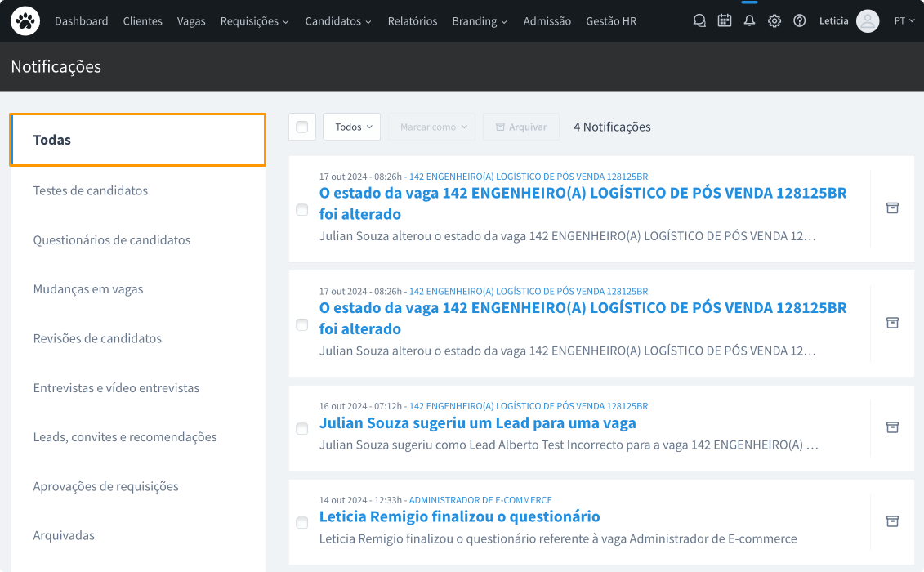Archive the Leticia Remigio questionnaire notification
The height and width of the screenshot is (572, 924).
(892, 521)
